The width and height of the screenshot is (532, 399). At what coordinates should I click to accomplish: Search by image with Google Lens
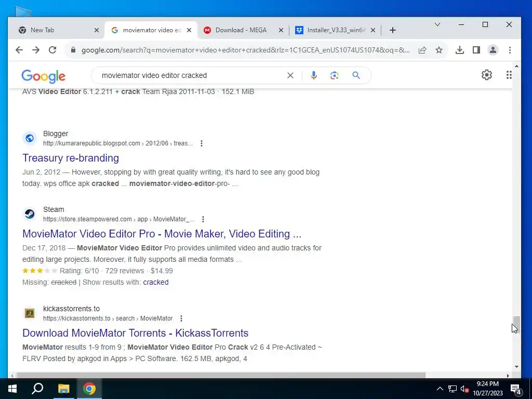335,75
